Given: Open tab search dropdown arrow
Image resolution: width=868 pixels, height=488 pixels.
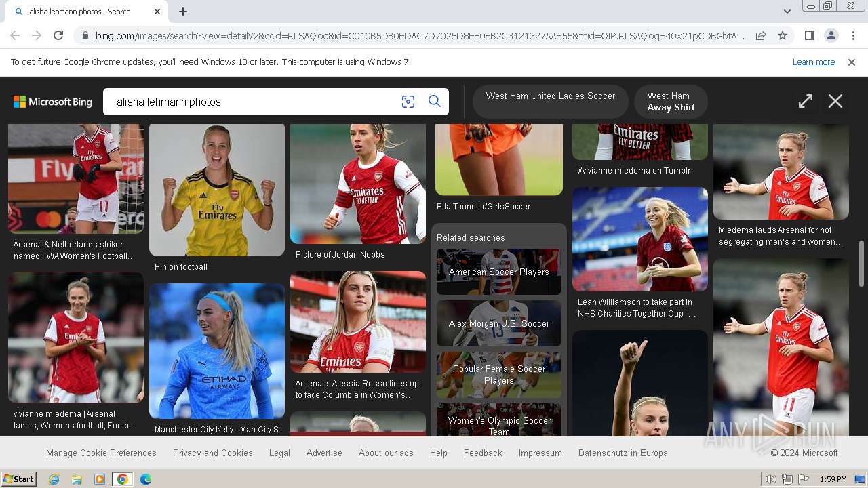Looking at the screenshot, I should pyautogui.click(x=787, y=12).
